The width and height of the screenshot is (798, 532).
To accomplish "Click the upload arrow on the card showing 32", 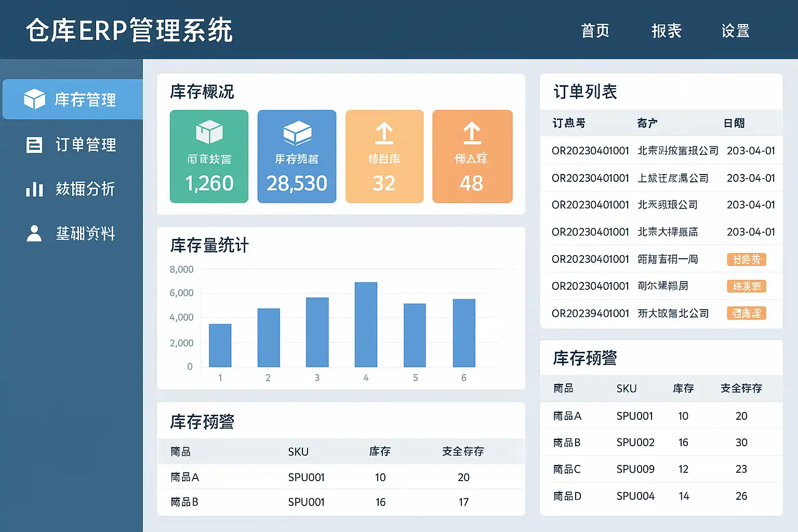I will point(384,133).
